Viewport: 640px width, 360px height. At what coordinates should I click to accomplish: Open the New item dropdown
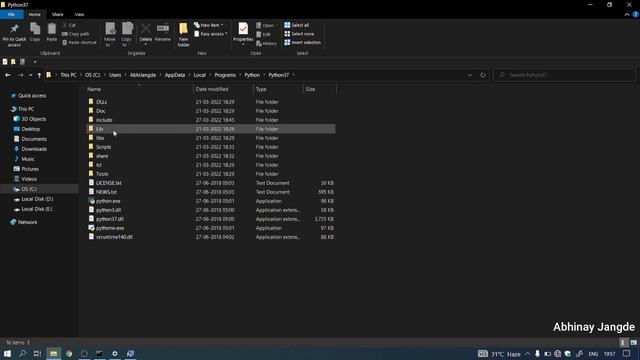point(209,25)
